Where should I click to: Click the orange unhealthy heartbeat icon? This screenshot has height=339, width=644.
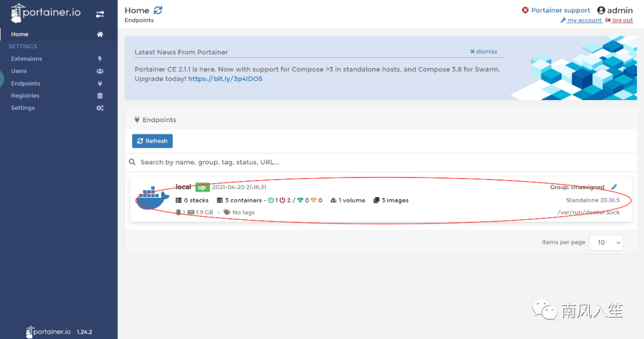[x=314, y=200]
